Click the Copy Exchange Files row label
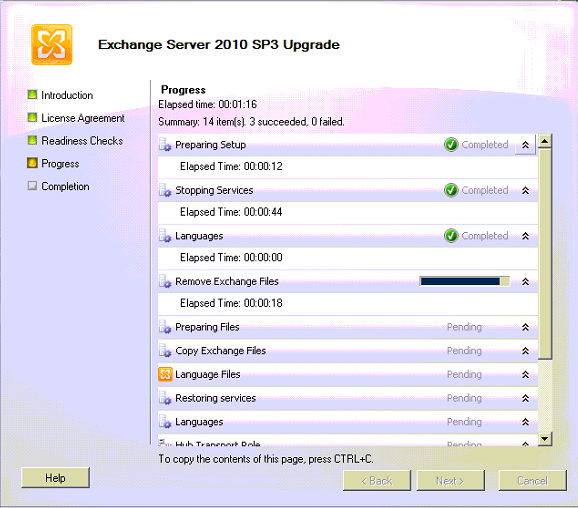This screenshot has height=508, width=578. click(220, 351)
